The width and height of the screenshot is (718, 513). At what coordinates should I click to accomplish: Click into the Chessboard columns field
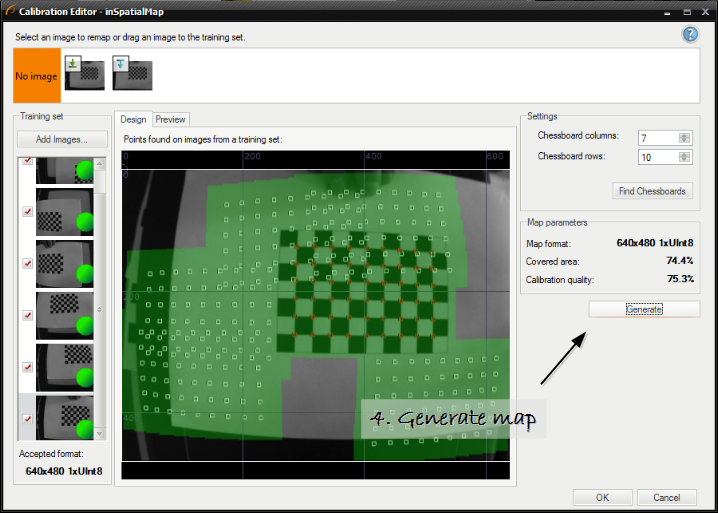click(x=657, y=137)
